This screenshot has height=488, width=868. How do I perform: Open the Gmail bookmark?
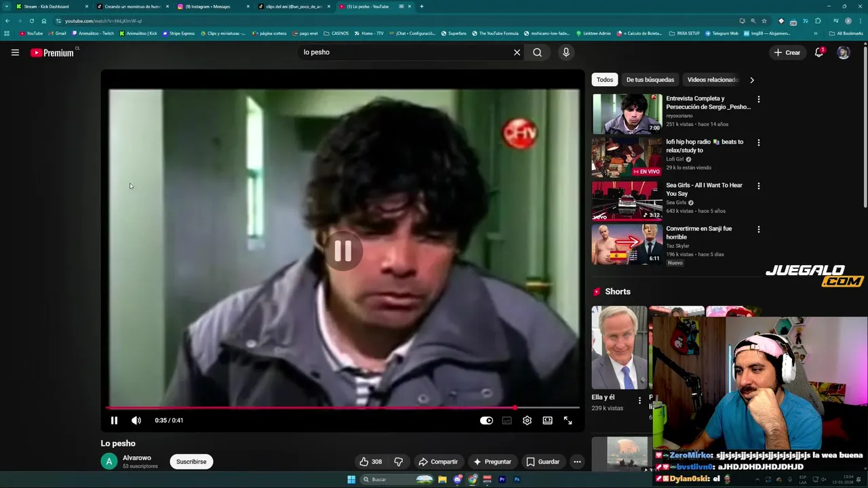(x=58, y=33)
